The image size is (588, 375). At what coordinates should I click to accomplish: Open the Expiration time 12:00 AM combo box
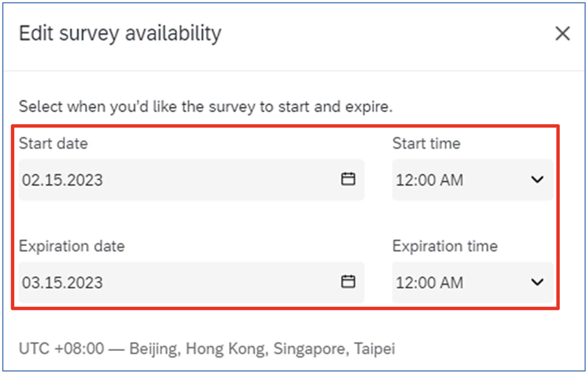pos(473,282)
